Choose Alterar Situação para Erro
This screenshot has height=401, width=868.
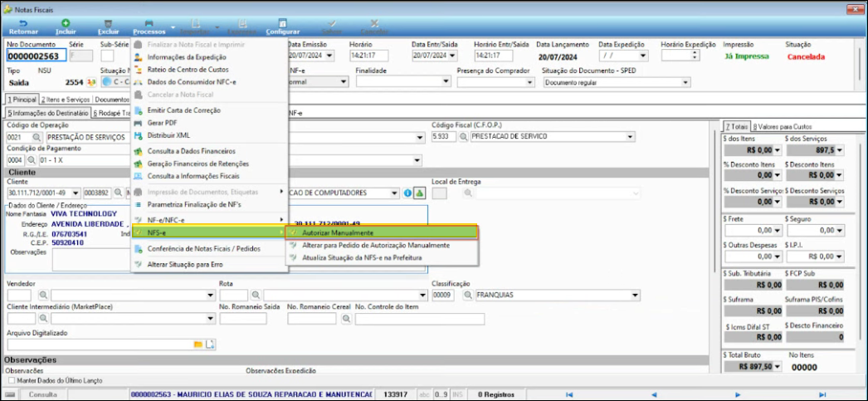[209, 264]
